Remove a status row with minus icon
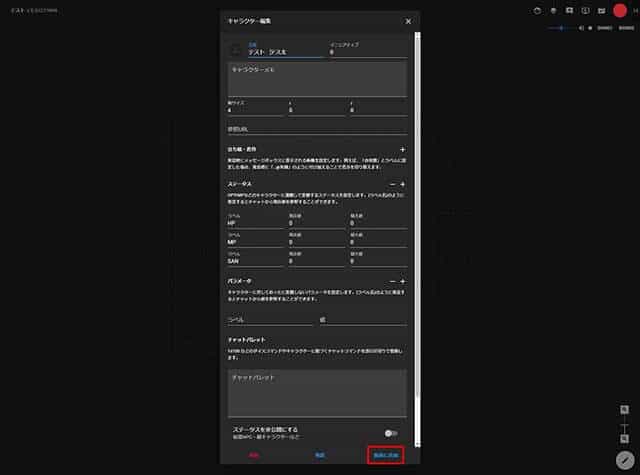This screenshot has width=640, height=475. [x=391, y=185]
